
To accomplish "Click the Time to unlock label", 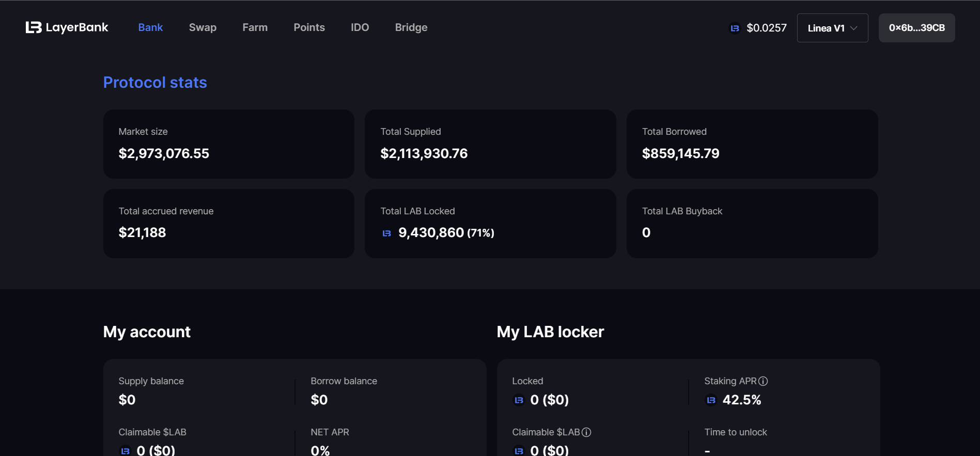I will click(x=736, y=432).
